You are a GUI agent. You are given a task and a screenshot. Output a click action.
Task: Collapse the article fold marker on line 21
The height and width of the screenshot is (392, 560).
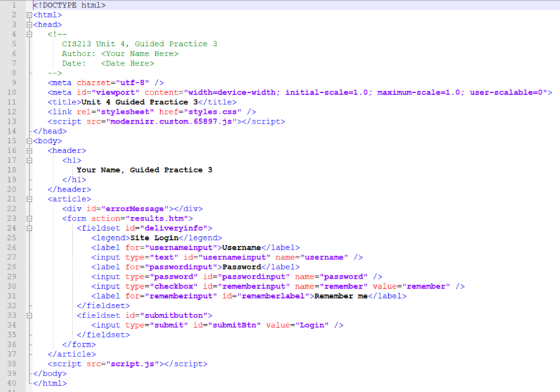coord(29,199)
